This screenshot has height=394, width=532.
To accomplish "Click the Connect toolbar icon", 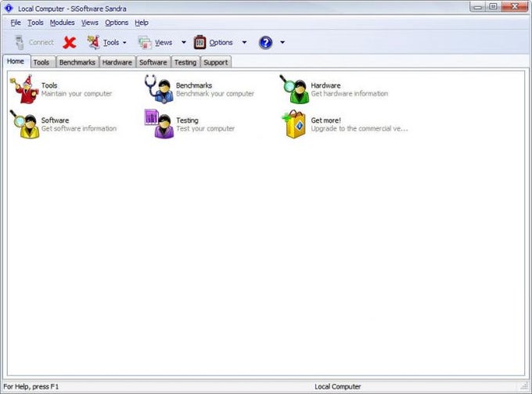I will pos(20,42).
